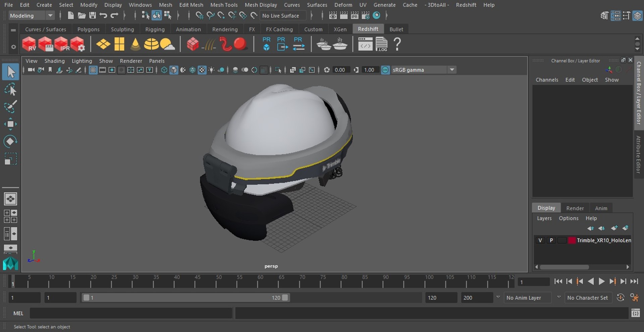Screen dimensions: 644x332
Task: Create Redshift physical light diamond icon
Action: 103,44
